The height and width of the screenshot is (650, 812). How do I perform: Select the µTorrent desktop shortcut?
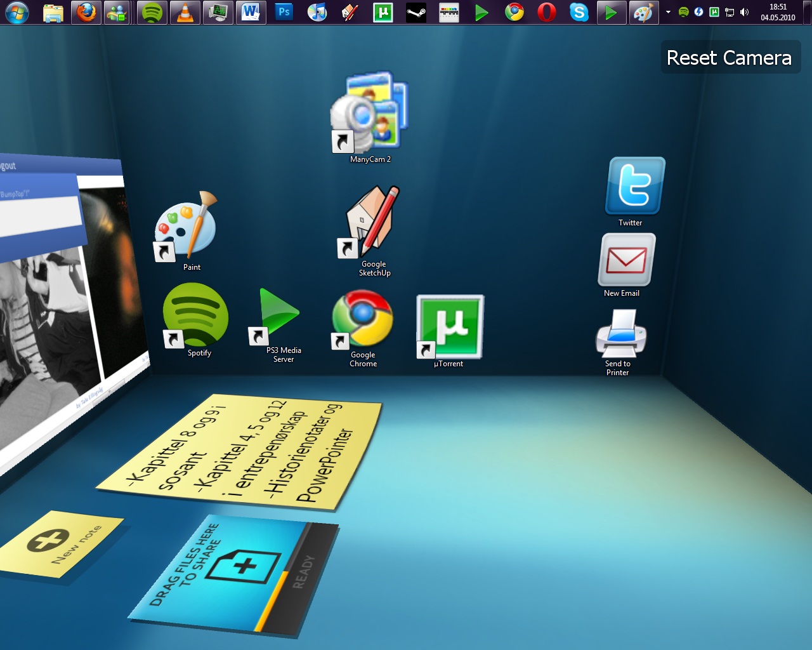(x=449, y=331)
